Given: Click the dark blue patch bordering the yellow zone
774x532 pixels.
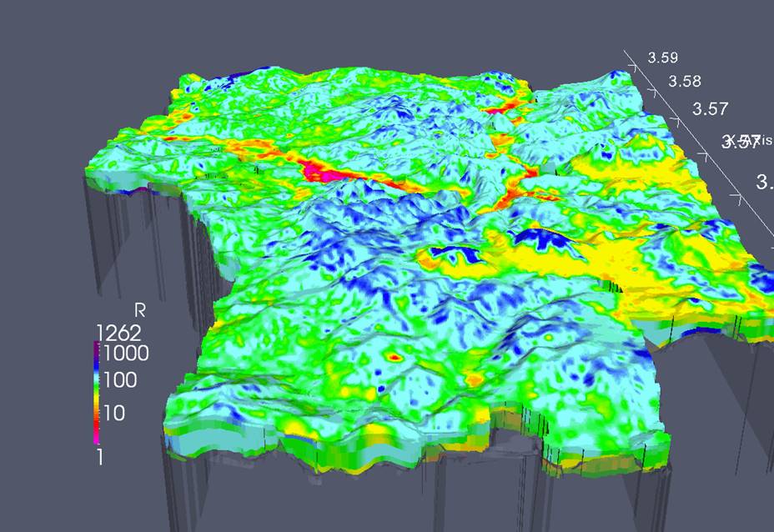Looking at the screenshot, I should tap(543, 238).
